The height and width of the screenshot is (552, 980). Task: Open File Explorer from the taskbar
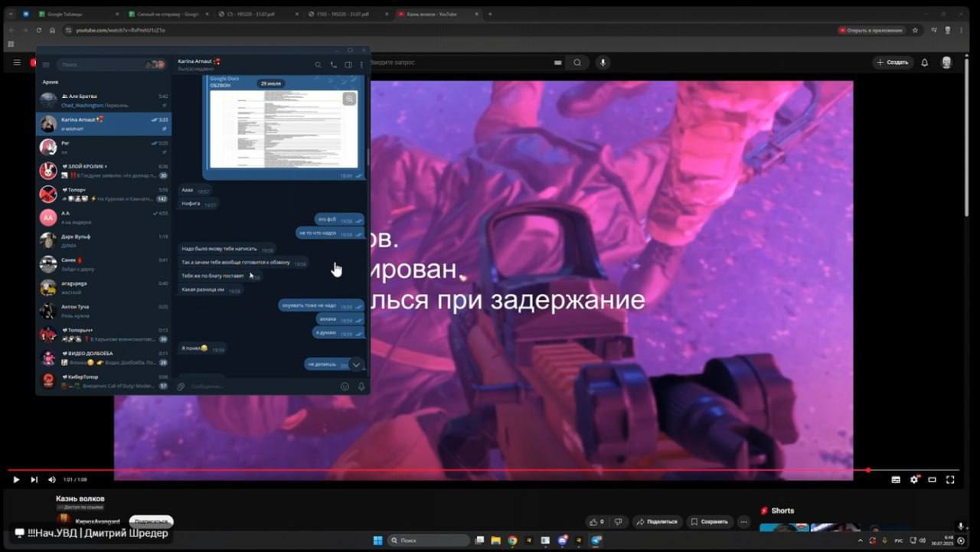pyautogui.click(x=496, y=541)
